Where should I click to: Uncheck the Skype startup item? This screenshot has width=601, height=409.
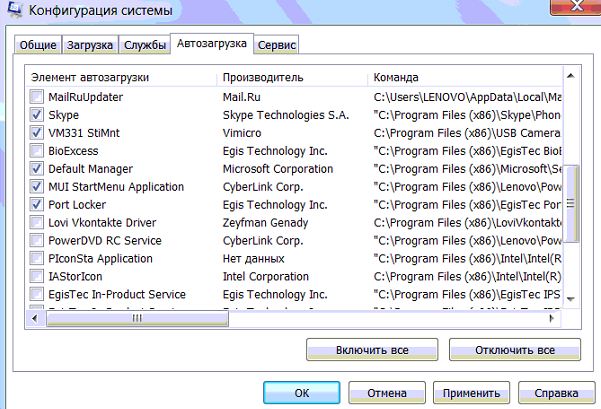[36, 115]
